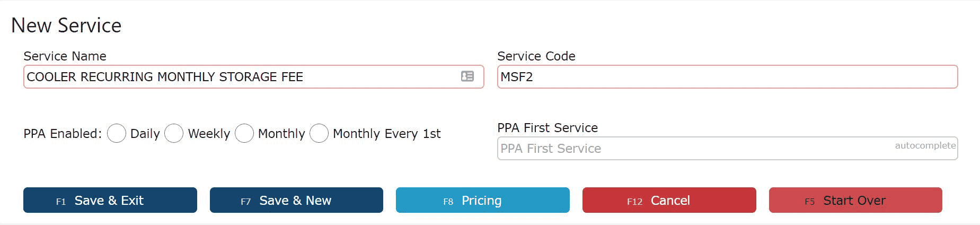Open the PPA First Service autocomplete field
The width and height of the screenshot is (980, 225).
click(x=727, y=148)
